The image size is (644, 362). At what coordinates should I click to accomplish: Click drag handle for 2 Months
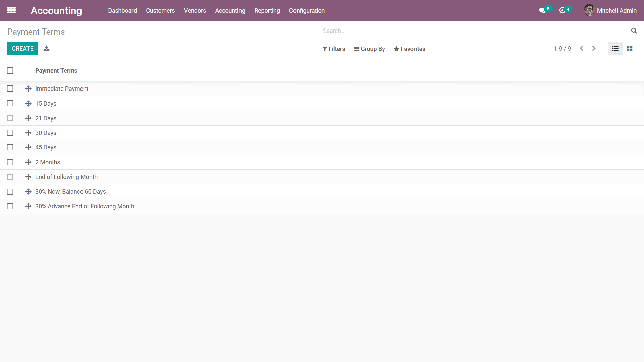(28, 162)
